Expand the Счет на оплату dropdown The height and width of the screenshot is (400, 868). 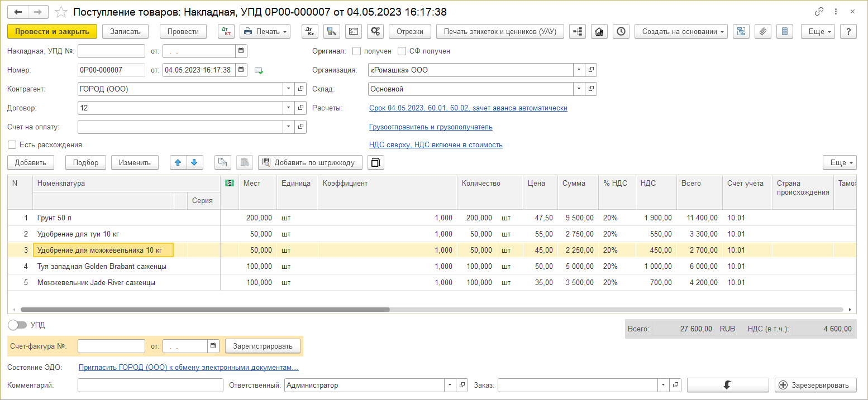pyautogui.click(x=289, y=127)
